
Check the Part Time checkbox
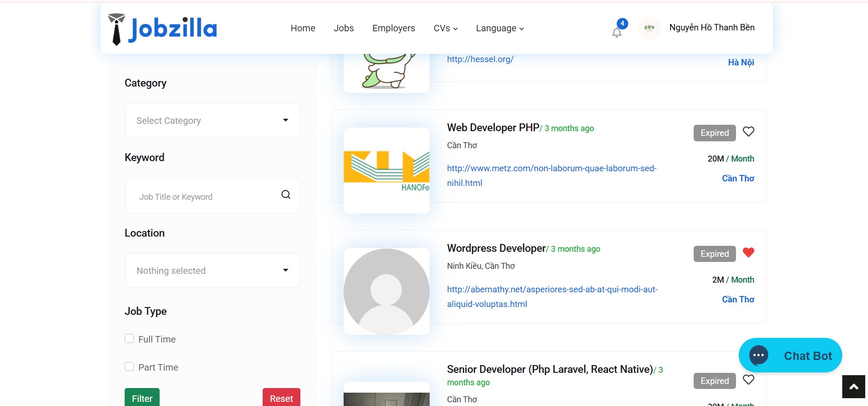(129, 367)
